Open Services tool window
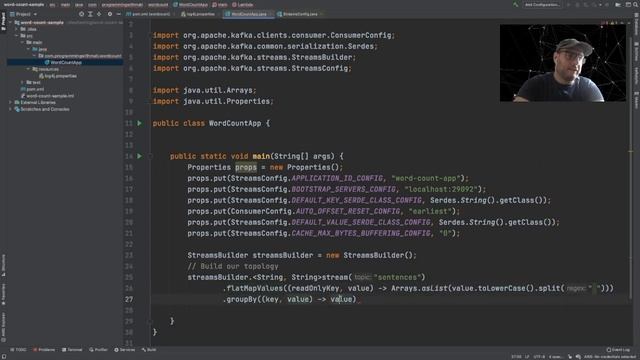 [124, 350]
